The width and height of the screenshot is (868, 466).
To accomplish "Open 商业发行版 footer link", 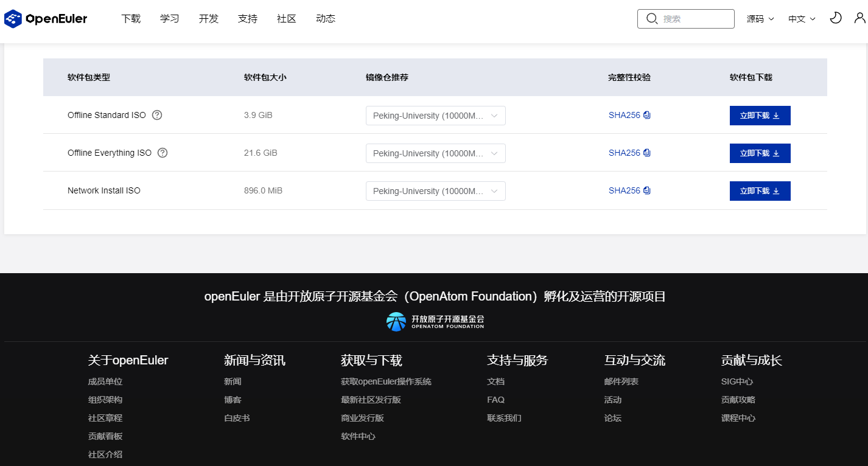I will click(x=362, y=418).
